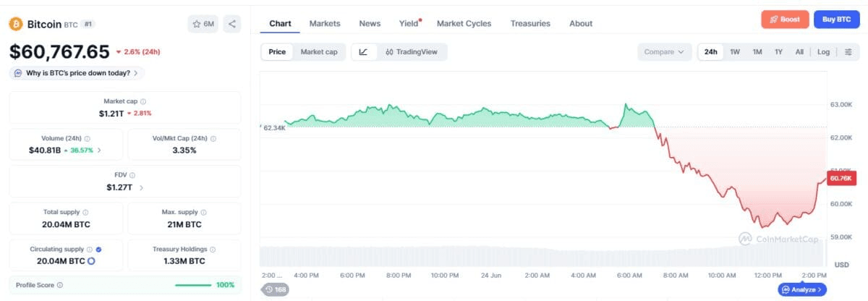The width and height of the screenshot is (868, 301).
Task: Click FDV info icon
Action: (x=132, y=175)
